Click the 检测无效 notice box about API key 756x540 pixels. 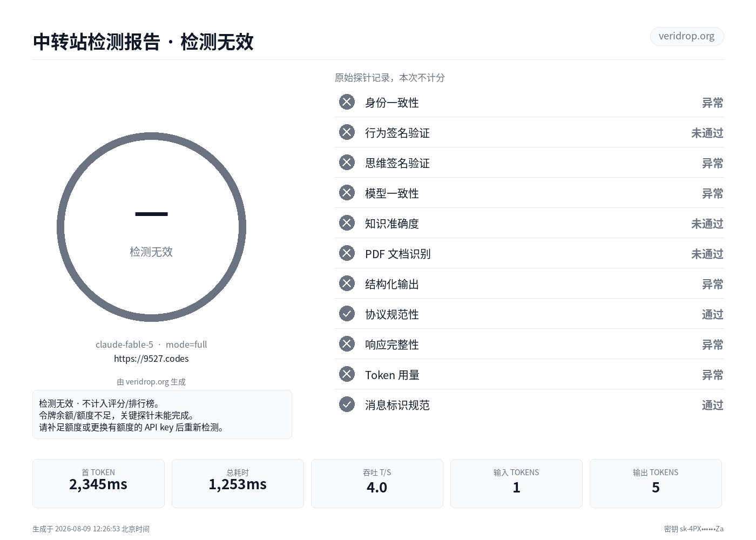(x=162, y=415)
